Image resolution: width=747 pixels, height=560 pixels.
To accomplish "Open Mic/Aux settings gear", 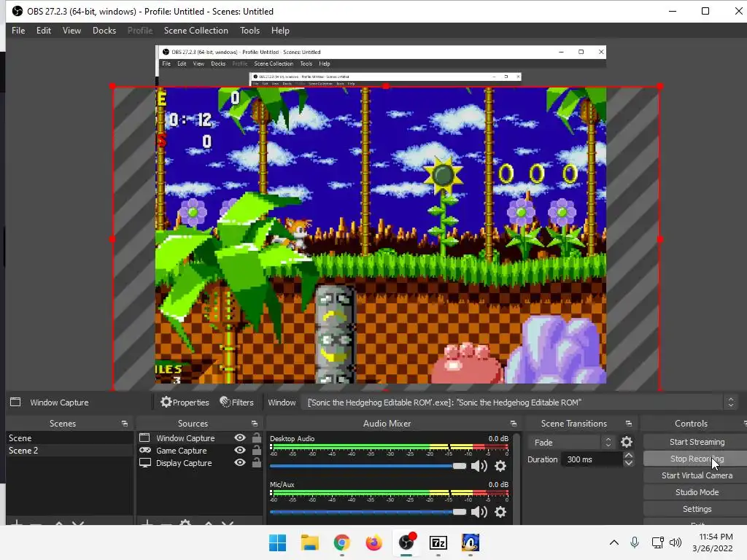I will 500,512.
